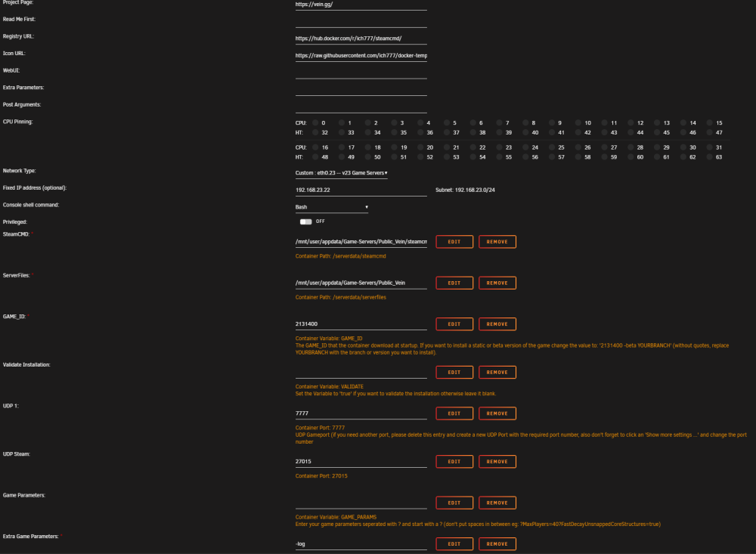The width and height of the screenshot is (756, 554).
Task: Enable CPU 24 pinning checkbox
Action: tap(525, 147)
